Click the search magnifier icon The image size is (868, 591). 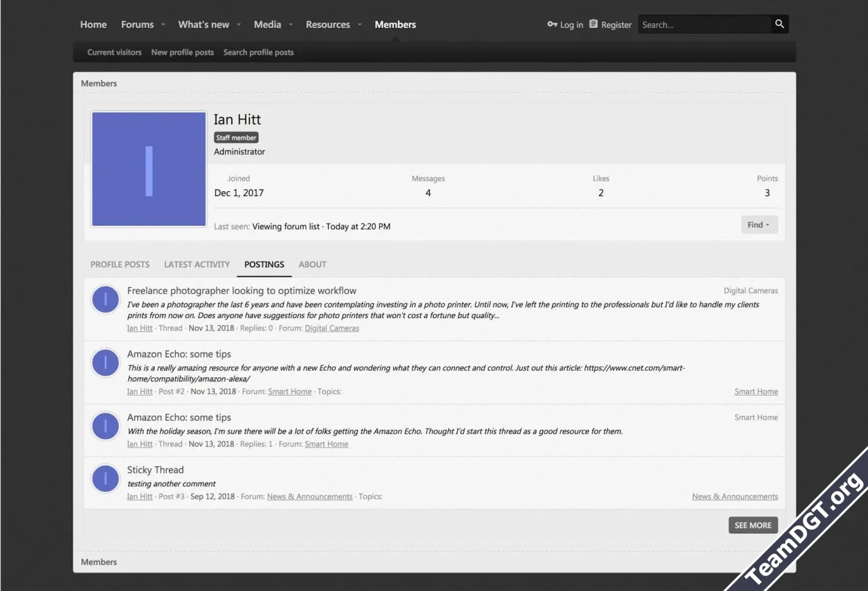coord(780,24)
